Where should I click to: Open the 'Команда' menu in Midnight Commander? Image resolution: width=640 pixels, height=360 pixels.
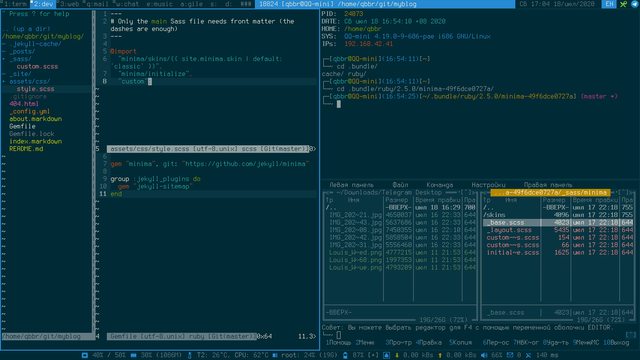tap(440, 185)
